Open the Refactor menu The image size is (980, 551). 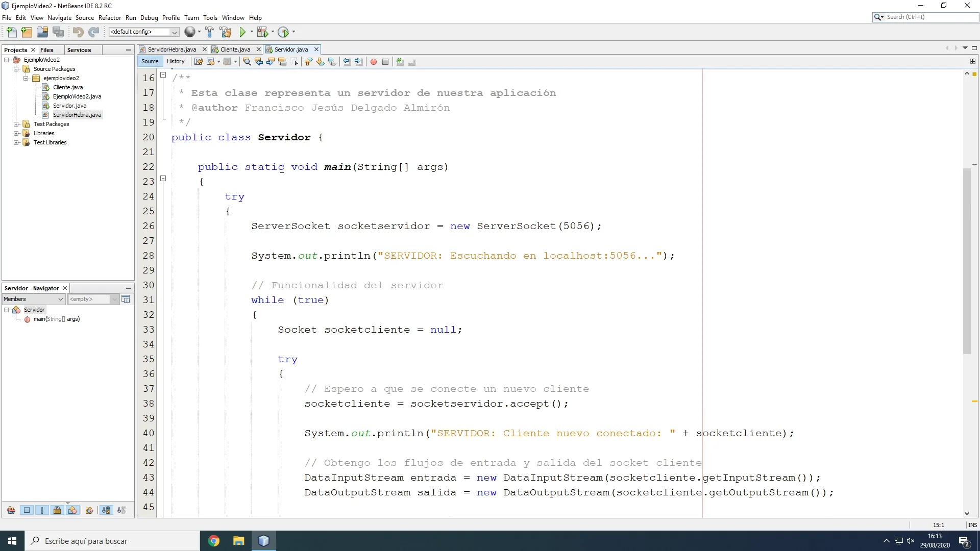click(110, 17)
